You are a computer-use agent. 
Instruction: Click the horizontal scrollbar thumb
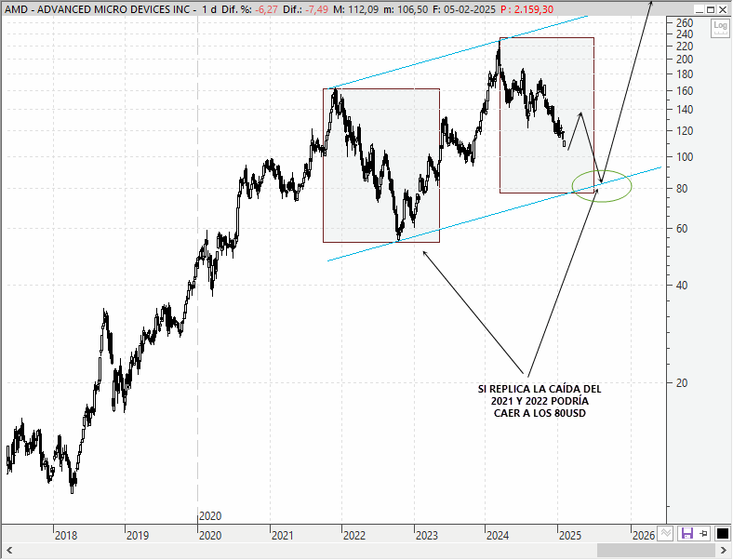point(656,550)
